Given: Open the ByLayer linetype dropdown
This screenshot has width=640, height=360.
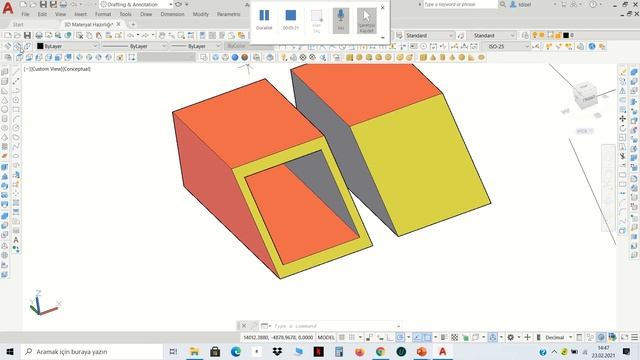Looking at the screenshot, I should [x=134, y=47].
